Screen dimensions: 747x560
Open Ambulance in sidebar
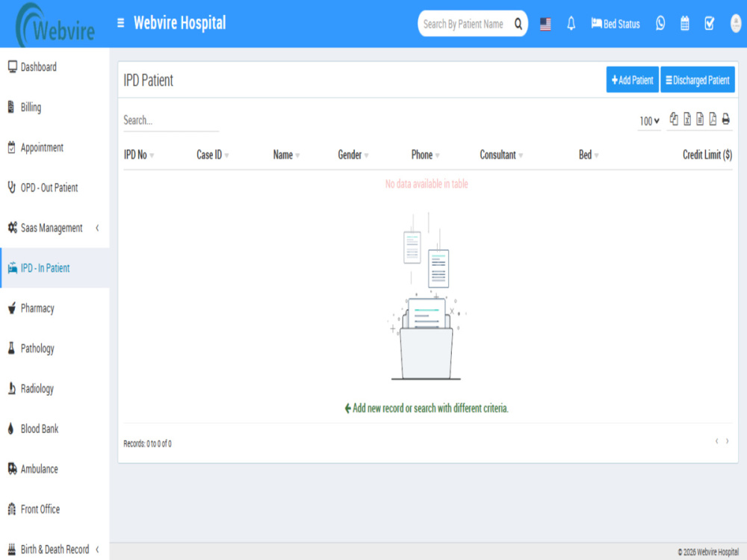55,469
